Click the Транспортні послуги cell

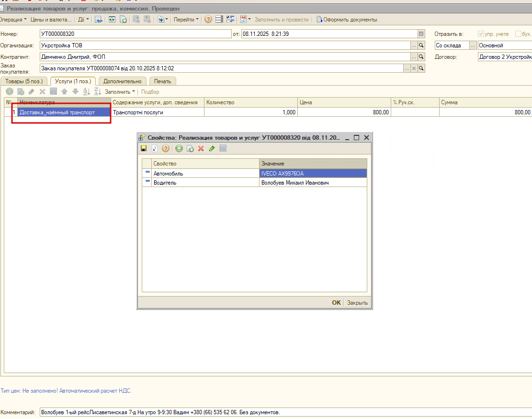158,112
